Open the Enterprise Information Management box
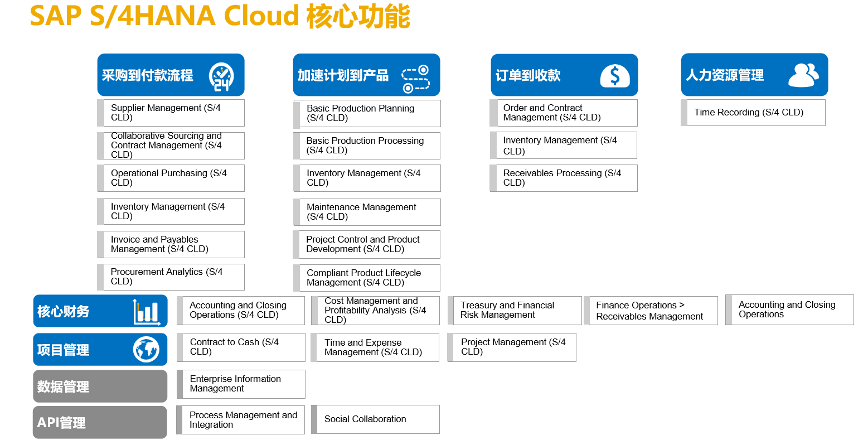Screen dimensions: 868x440 point(241,384)
